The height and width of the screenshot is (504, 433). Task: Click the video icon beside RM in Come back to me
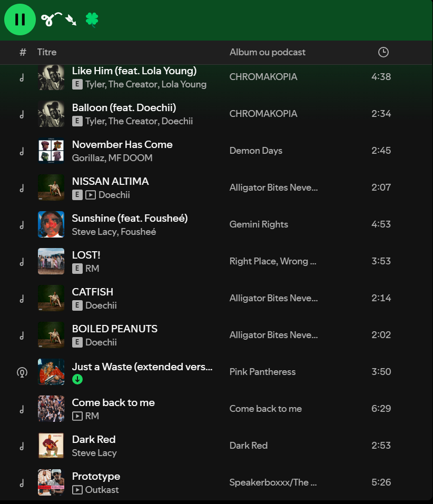[77, 416]
